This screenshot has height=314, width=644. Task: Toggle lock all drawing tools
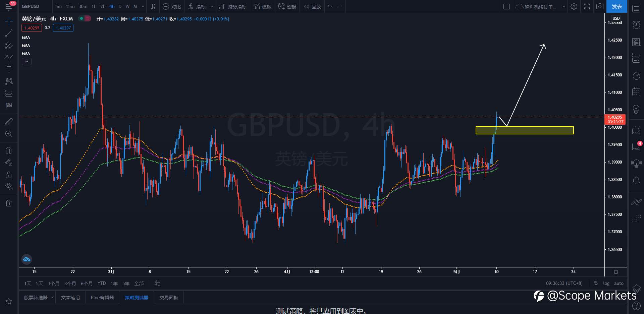tap(9, 175)
